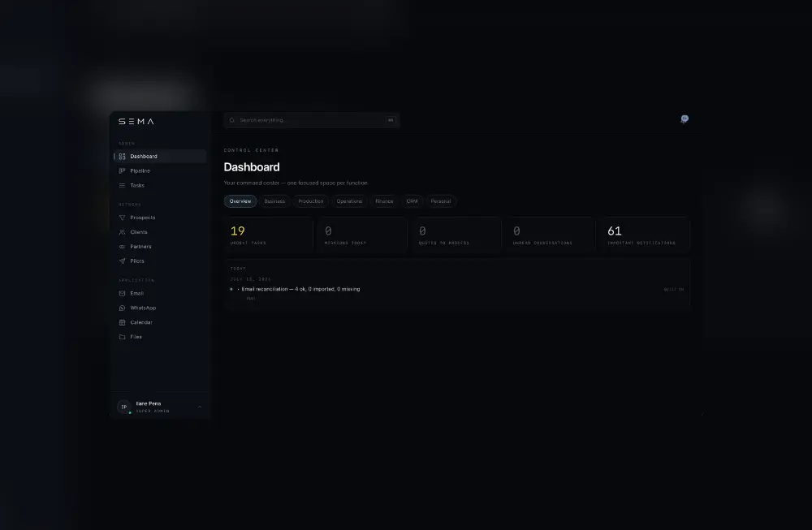Image resolution: width=812 pixels, height=530 pixels.
Task: Open the Partners link icon in sidebar
Action: tap(123, 247)
